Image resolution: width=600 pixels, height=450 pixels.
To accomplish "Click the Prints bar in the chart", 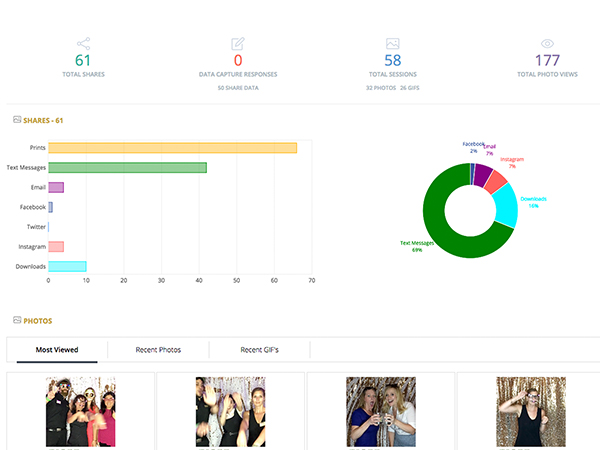I will (x=173, y=148).
